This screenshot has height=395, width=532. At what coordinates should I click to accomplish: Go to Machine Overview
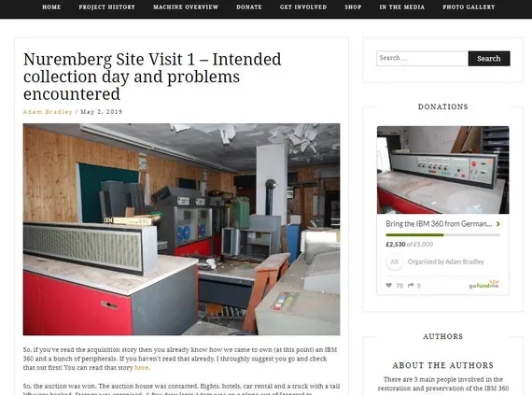[x=186, y=7]
